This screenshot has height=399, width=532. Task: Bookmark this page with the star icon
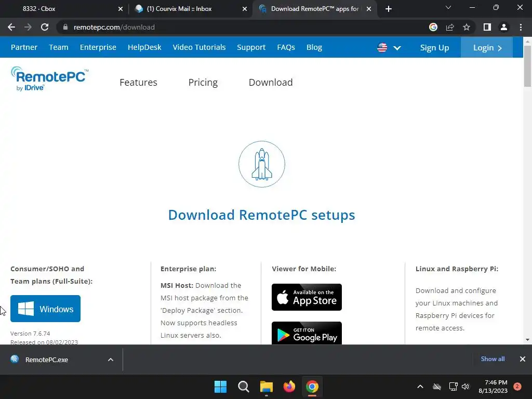[x=467, y=27]
